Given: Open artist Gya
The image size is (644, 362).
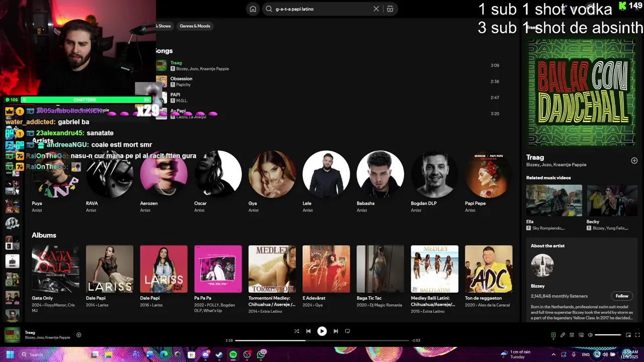Looking at the screenshot, I should click(272, 174).
